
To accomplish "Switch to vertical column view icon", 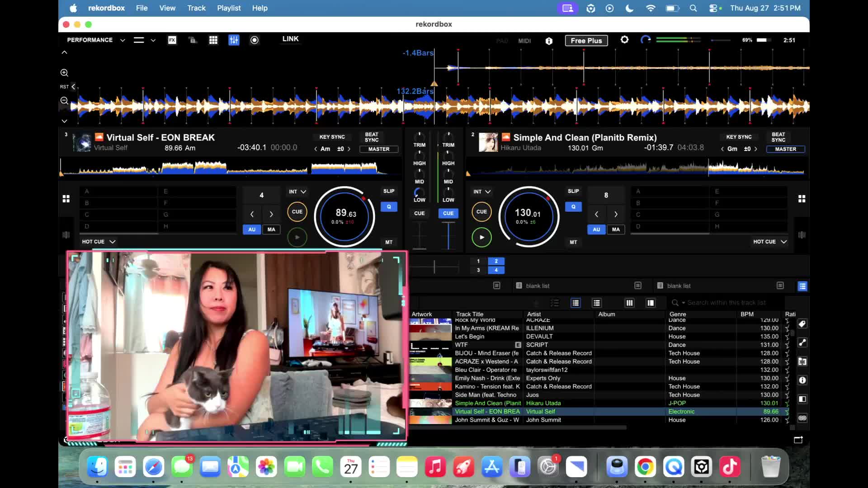I will click(629, 303).
